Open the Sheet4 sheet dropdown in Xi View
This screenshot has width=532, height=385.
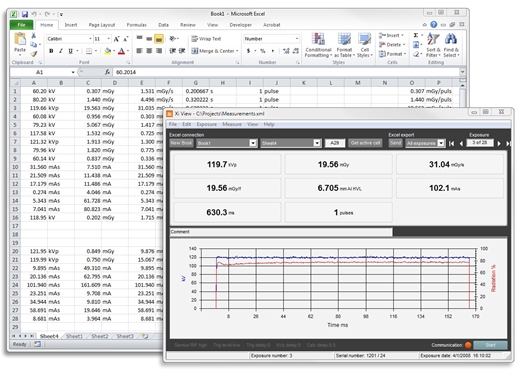click(x=317, y=143)
